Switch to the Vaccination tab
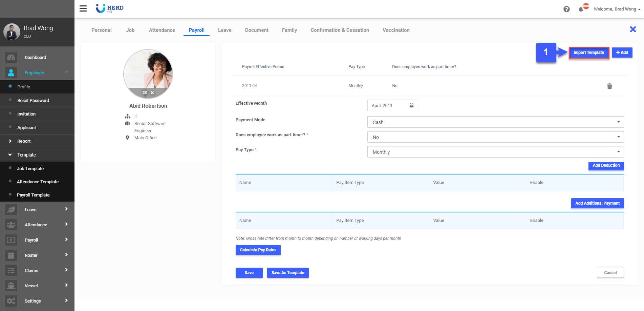The height and width of the screenshot is (311, 644). (396, 30)
